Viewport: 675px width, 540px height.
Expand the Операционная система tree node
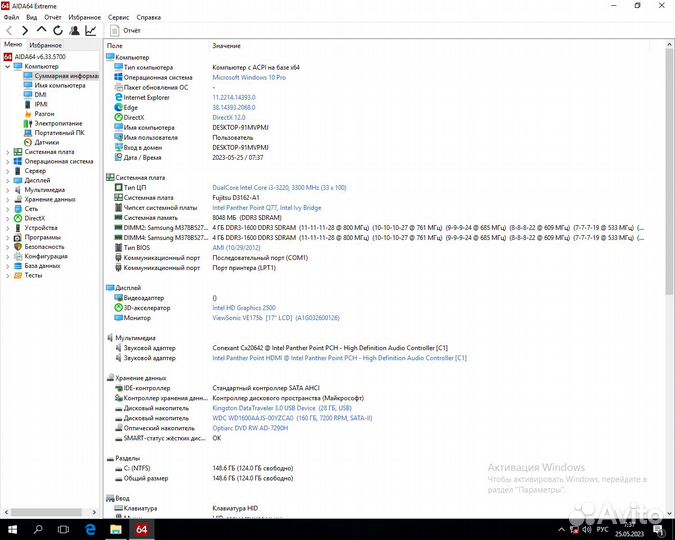(x=7, y=161)
